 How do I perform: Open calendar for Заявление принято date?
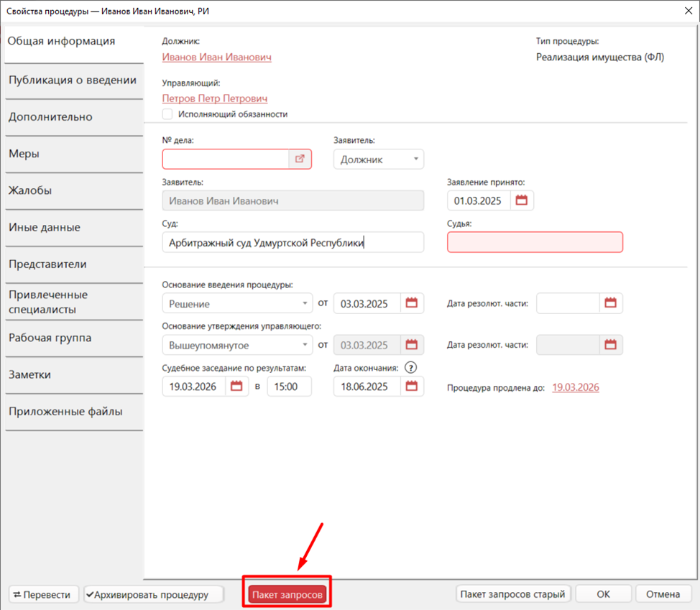[x=522, y=200]
